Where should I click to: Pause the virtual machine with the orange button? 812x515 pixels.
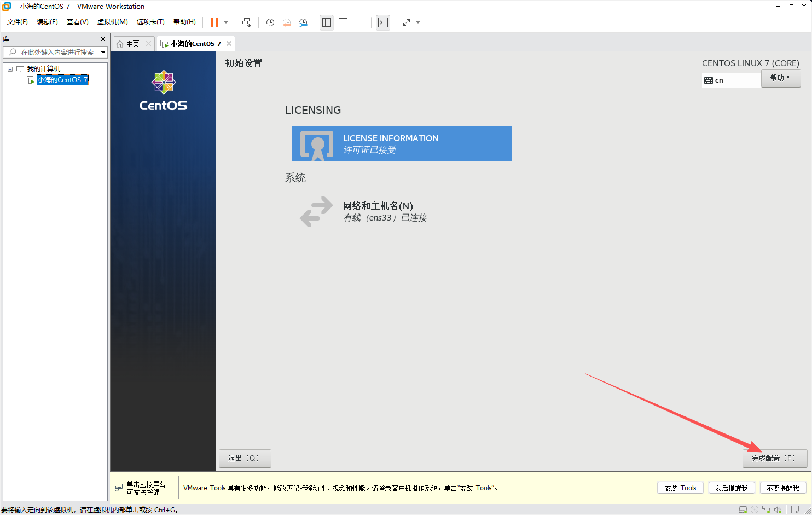point(214,22)
